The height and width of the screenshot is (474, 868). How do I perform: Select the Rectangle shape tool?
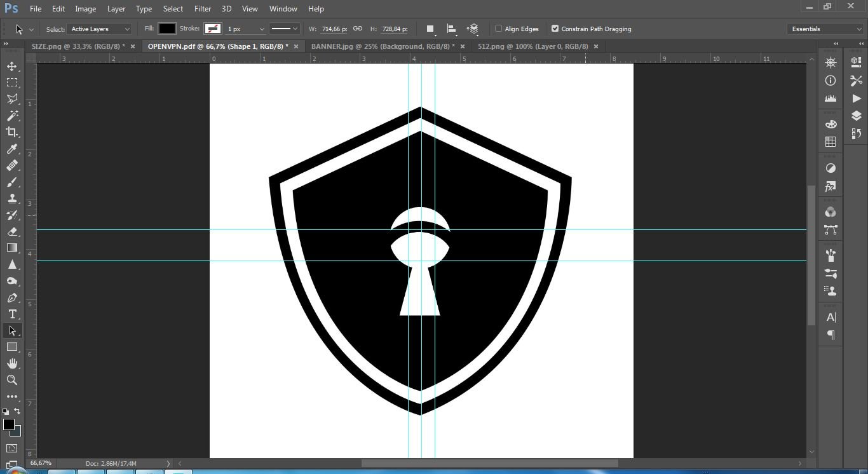point(12,347)
